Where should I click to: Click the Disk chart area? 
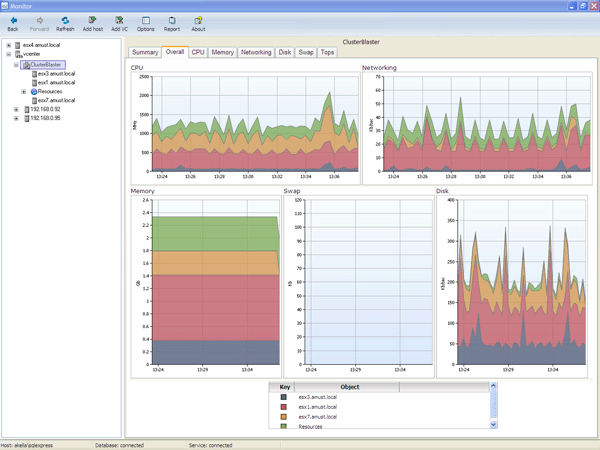click(512, 287)
